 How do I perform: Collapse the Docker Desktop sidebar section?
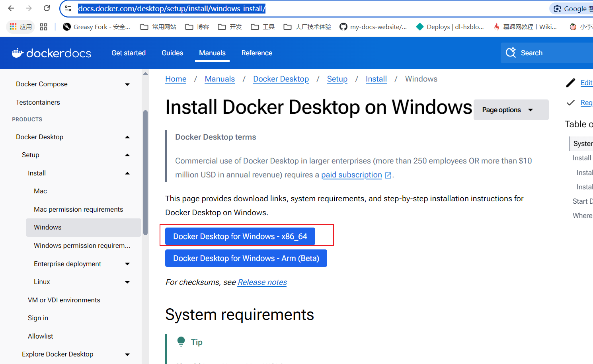(x=127, y=137)
